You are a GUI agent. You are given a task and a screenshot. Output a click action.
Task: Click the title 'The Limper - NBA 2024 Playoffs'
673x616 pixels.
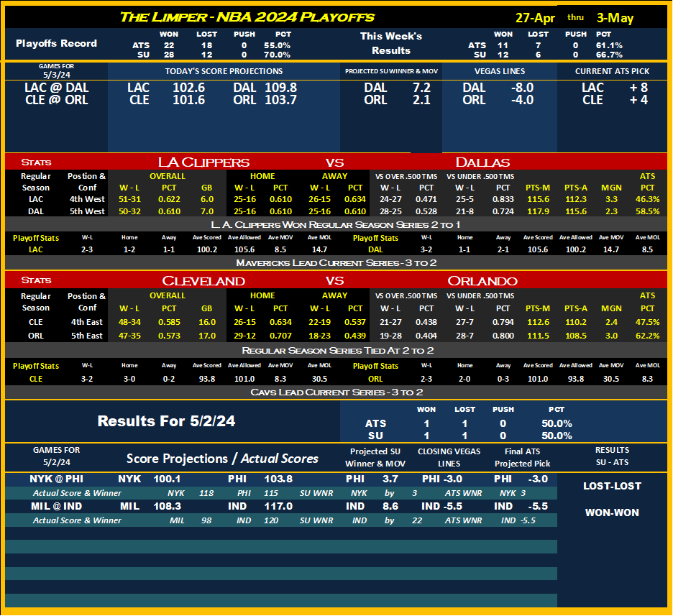[247, 17]
